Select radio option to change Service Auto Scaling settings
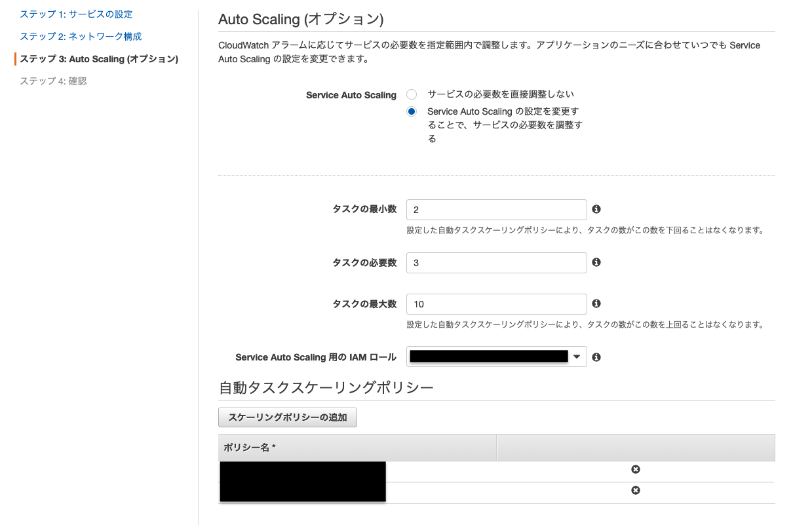The height and width of the screenshot is (525, 812). tap(412, 111)
